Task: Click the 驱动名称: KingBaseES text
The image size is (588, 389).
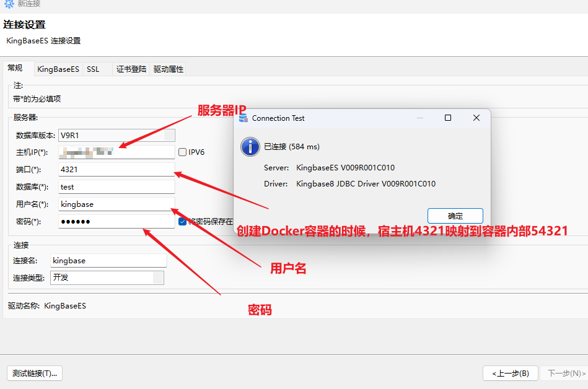Action: point(47,306)
